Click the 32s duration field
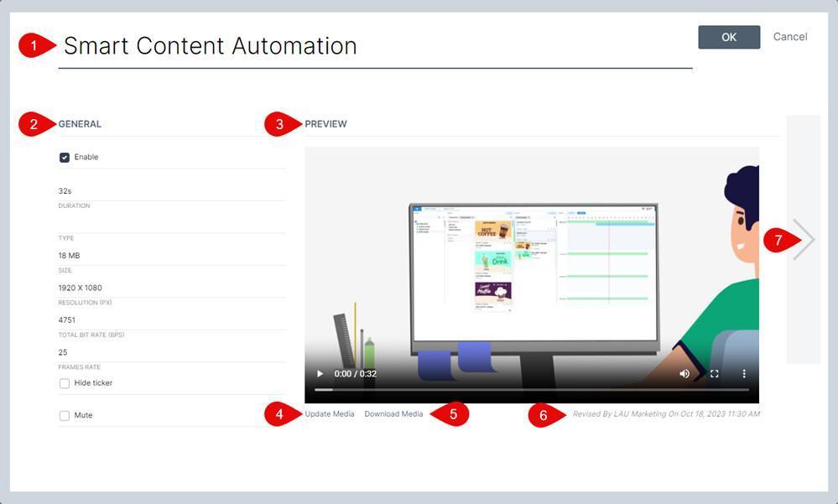Viewport: 838px width, 504px height. tap(172, 191)
